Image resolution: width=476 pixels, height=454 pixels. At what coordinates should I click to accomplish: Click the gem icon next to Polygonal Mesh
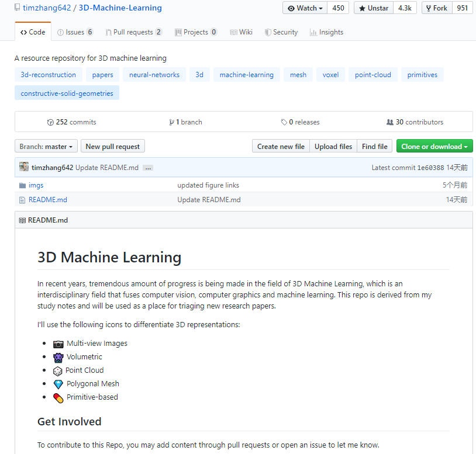pyautogui.click(x=58, y=384)
